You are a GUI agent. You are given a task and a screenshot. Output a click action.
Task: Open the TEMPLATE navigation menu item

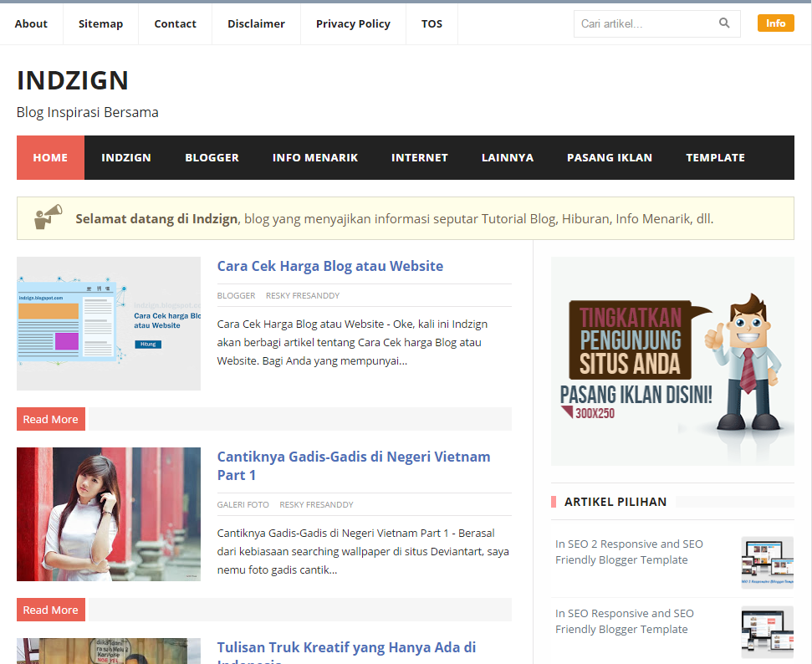click(715, 157)
